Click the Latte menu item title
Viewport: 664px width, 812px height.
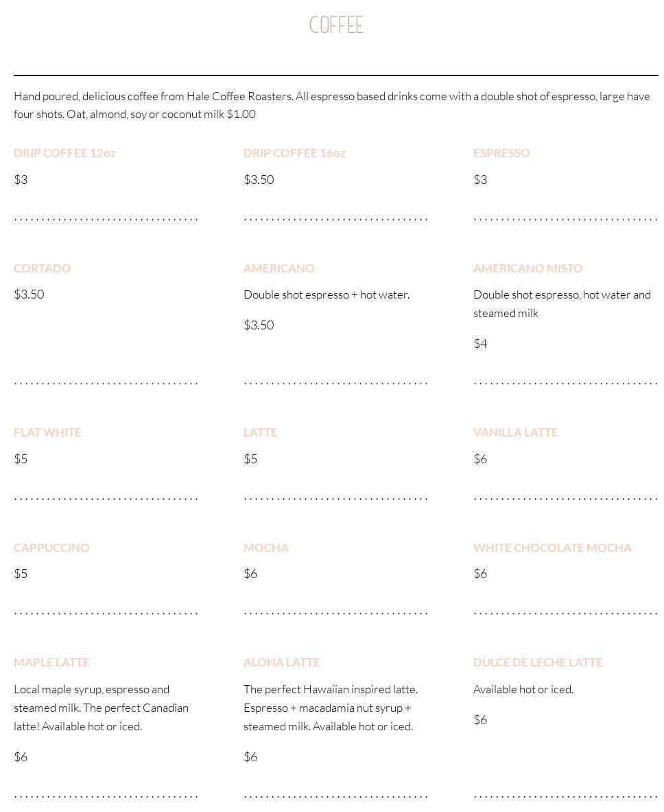[x=260, y=432]
